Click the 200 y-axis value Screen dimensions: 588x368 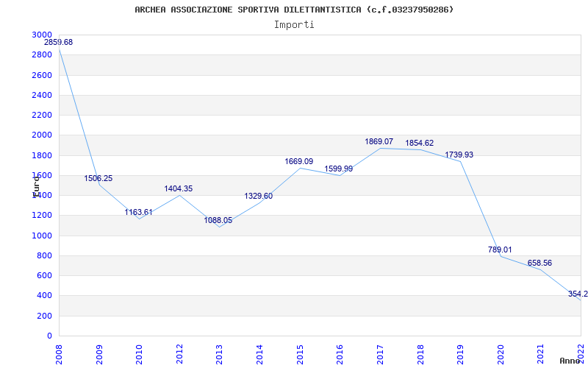pos(45,316)
